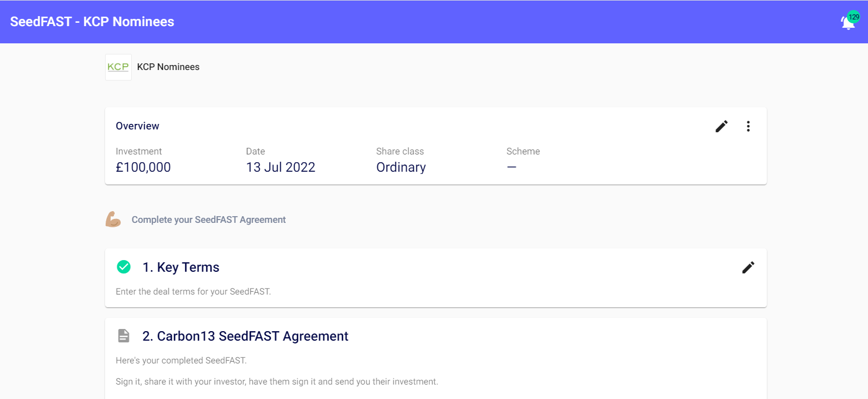868x399 pixels.
Task: Click the SeedFAST - KCP Nominees header title
Action: (92, 22)
